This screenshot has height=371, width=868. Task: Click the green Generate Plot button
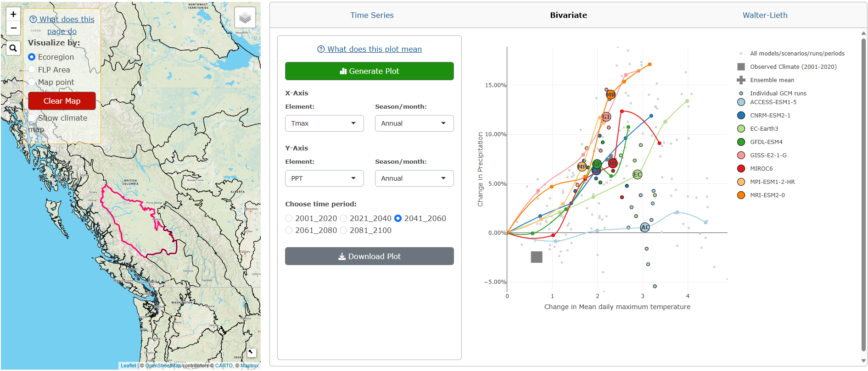click(x=370, y=71)
